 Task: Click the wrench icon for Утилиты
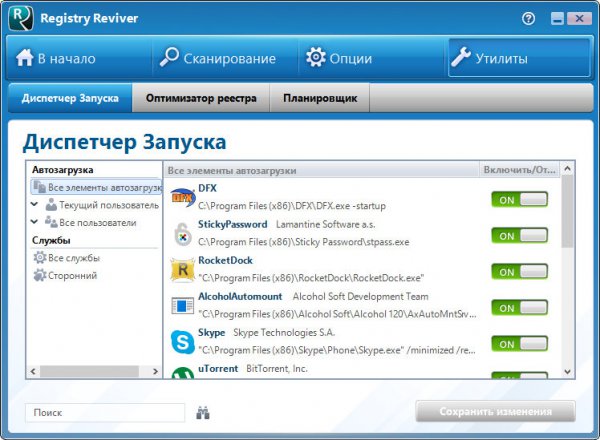[461, 57]
